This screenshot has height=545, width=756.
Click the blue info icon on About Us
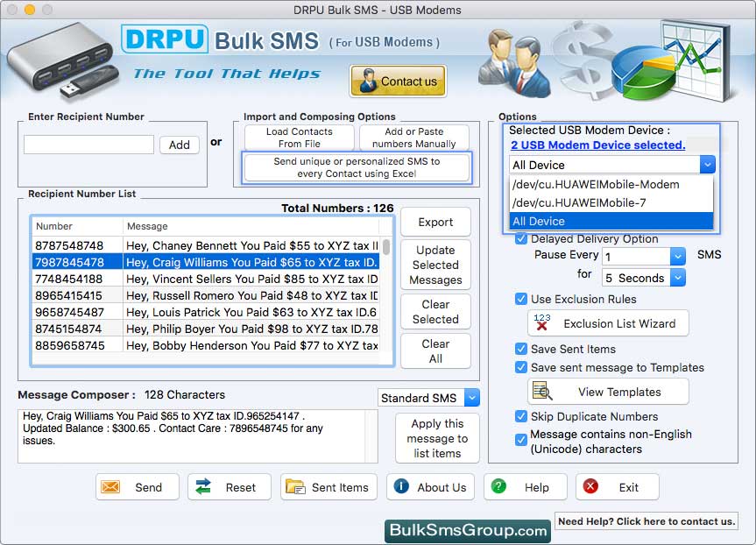click(x=401, y=486)
